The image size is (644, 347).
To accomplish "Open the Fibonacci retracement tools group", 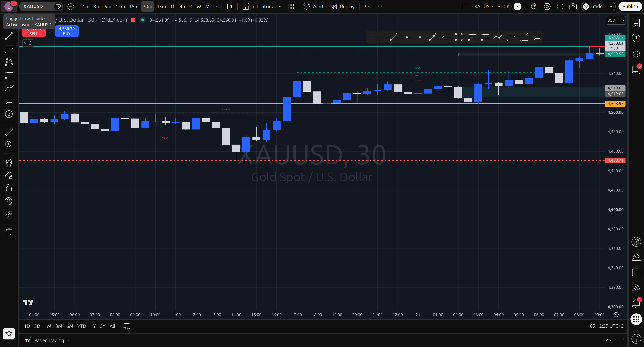I will tap(9, 49).
